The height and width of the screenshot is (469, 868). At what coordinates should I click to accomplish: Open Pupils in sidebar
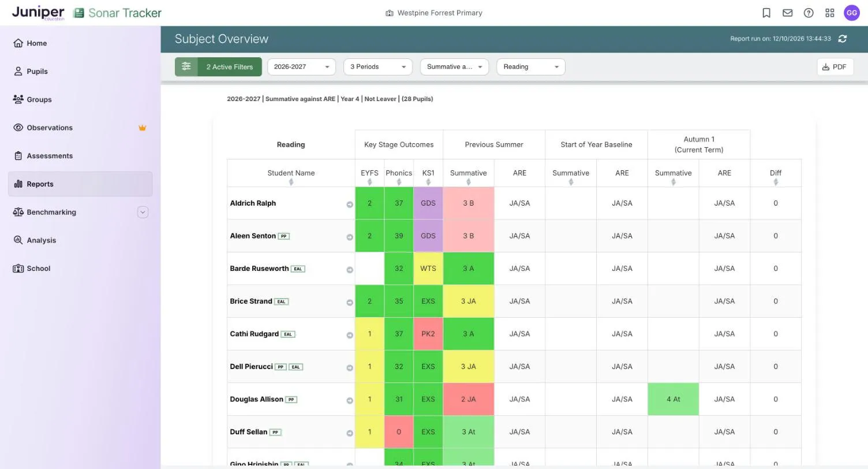80,72
